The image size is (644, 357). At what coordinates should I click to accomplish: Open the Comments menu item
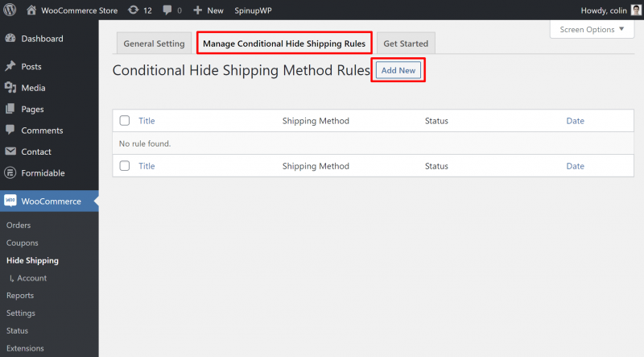pyautogui.click(x=43, y=131)
